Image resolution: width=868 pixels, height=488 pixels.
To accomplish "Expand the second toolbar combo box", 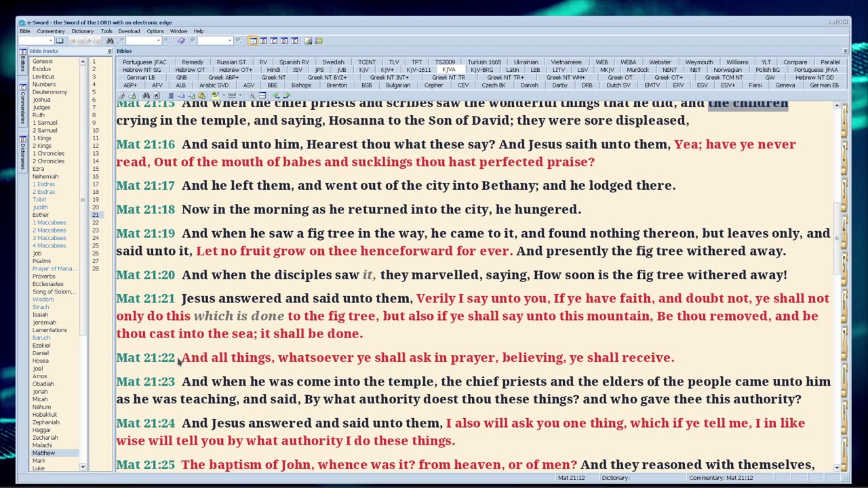I will tap(158, 41).
